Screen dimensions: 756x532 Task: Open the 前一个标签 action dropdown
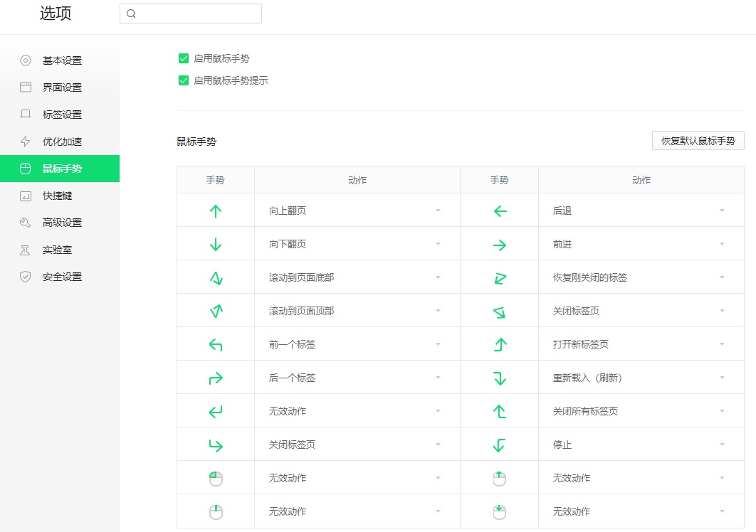coord(357,344)
